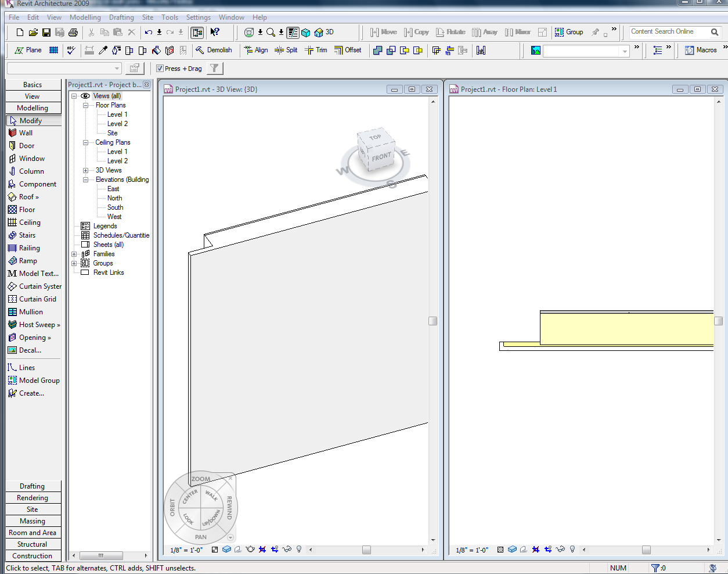
Task: Toggle the Press + Drag checkbox
Action: [x=160, y=69]
